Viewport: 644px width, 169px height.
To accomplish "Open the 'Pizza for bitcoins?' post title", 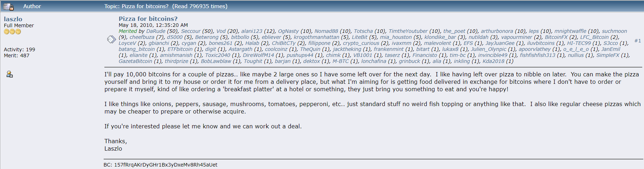I will pyautogui.click(x=148, y=19).
